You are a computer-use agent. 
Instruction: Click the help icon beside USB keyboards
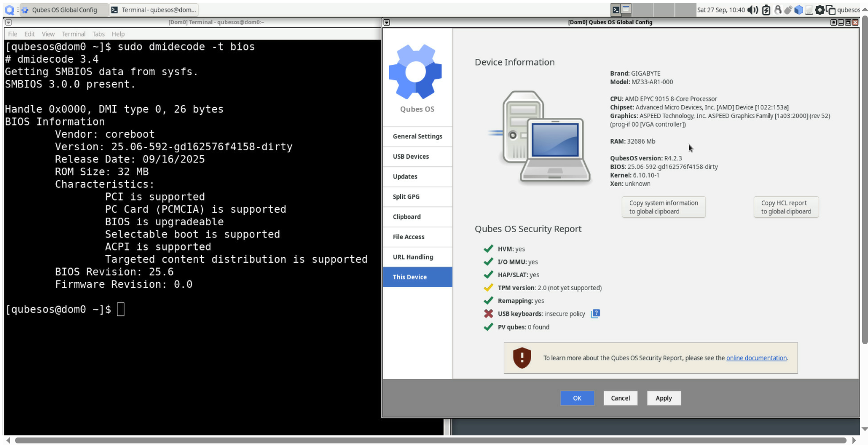(595, 314)
